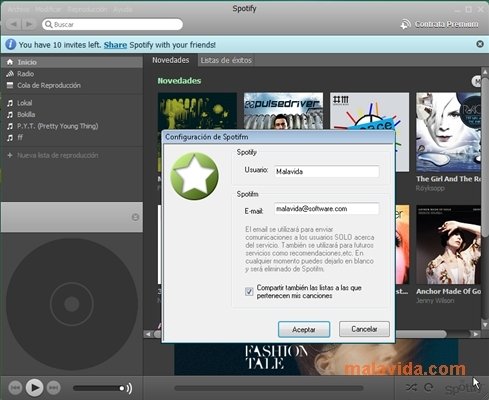
Task: Open the Archivo menu
Action: click(x=19, y=9)
